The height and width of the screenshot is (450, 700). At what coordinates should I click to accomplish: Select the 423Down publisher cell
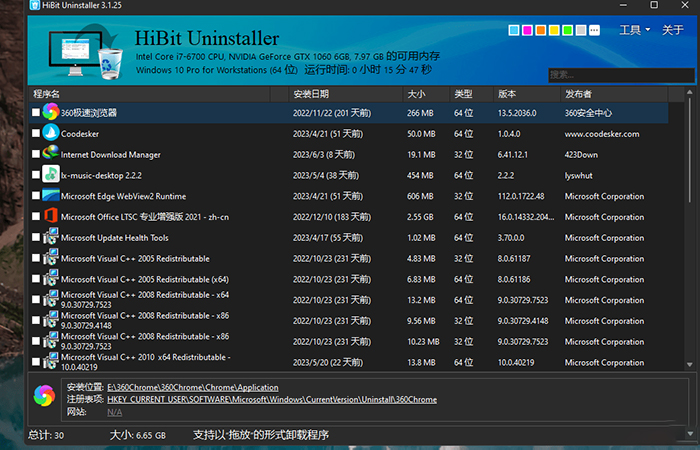pos(581,154)
